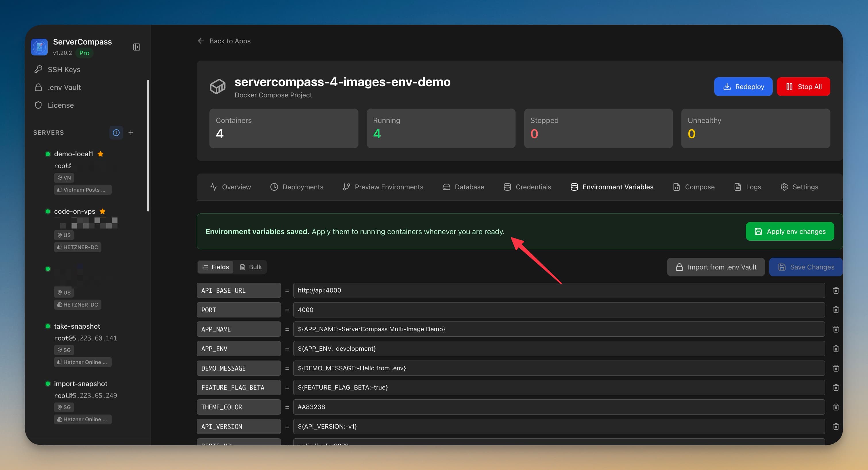Viewport: 868px width, 470px height.
Task: Open the Settings tab
Action: click(799, 187)
